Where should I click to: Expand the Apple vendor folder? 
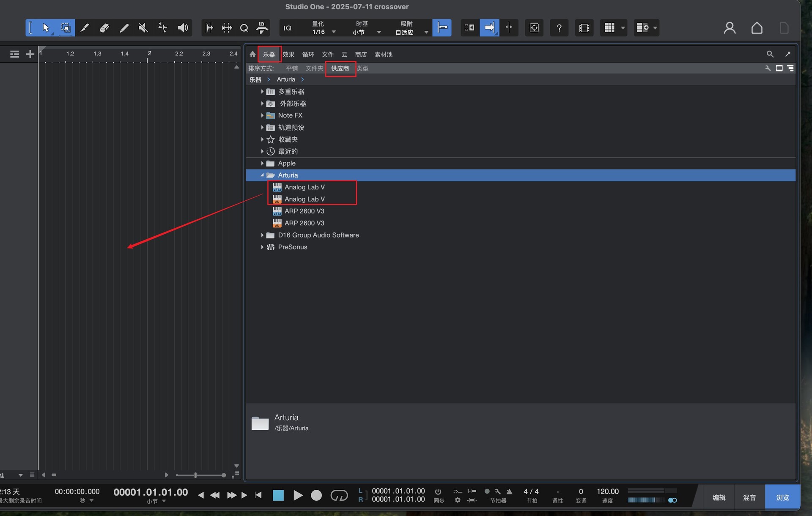pos(262,163)
